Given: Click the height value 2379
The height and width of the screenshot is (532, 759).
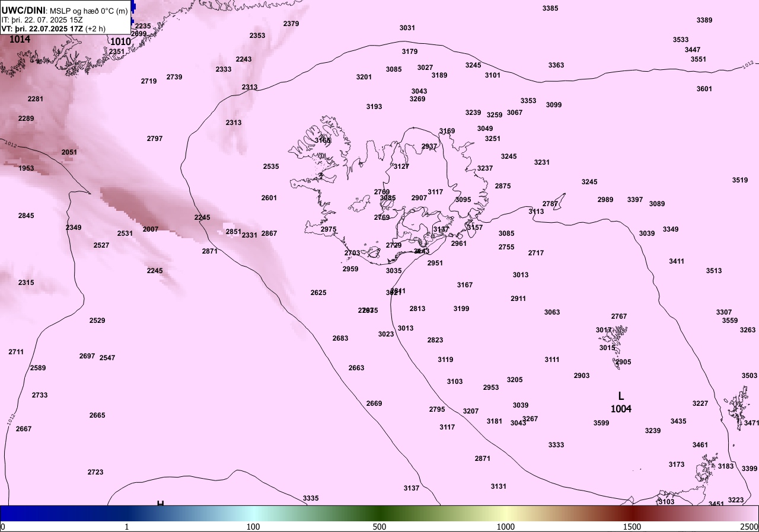Looking at the screenshot, I should 291,24.
